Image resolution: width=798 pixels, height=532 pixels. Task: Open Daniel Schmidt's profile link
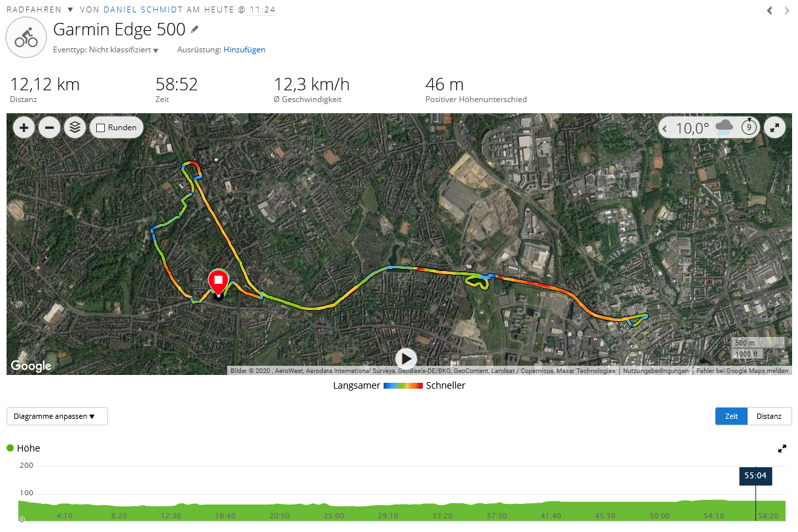tap(143, 10)
